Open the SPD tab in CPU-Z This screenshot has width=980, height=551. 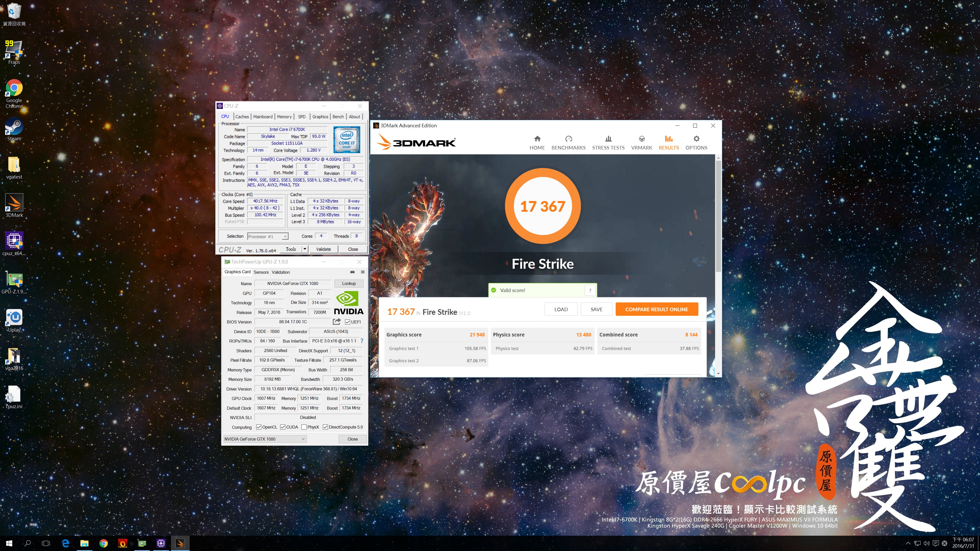pos(302,117)
